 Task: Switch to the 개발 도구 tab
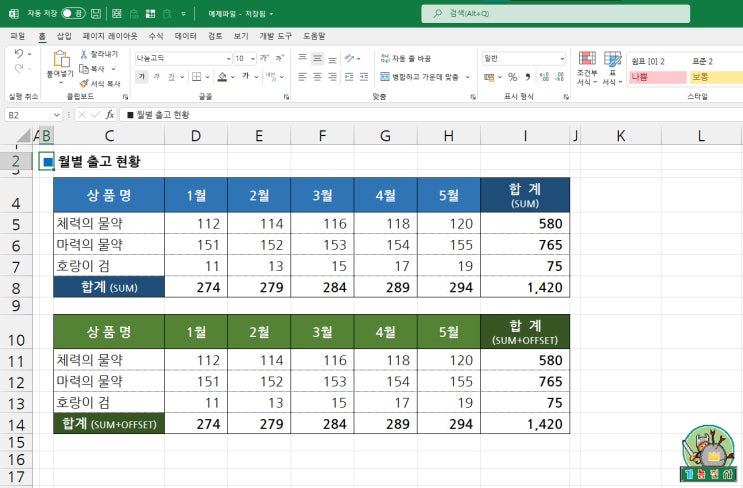(x=275, y=36)
